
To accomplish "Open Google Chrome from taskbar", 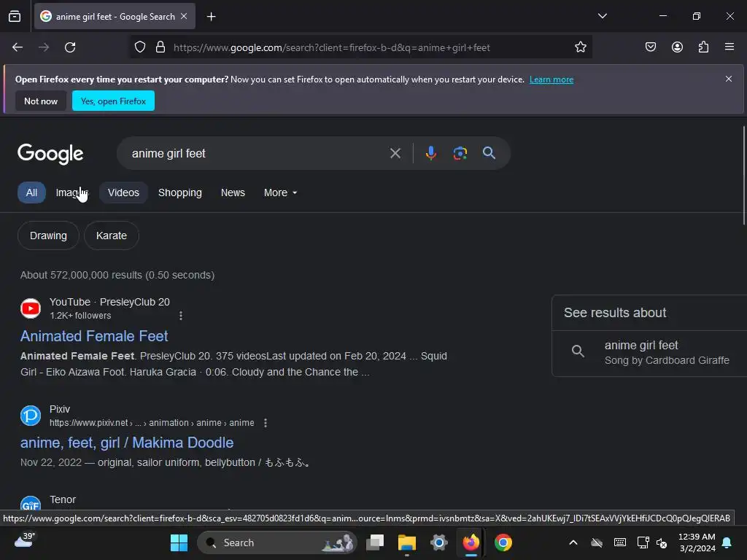I will (503, 542).
